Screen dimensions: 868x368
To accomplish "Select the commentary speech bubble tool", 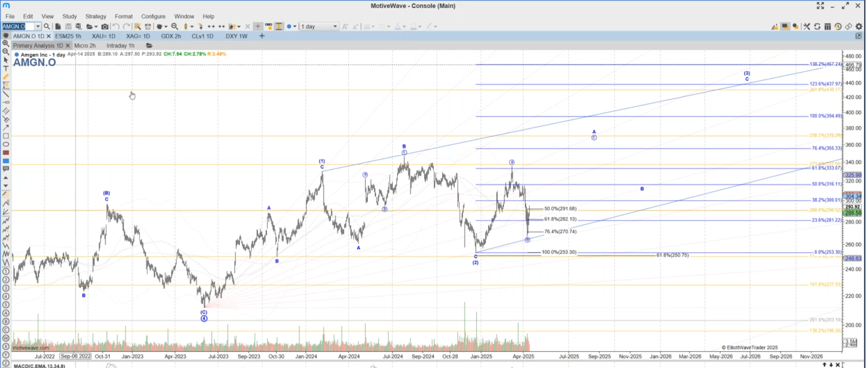I will [x=6, y=169].
